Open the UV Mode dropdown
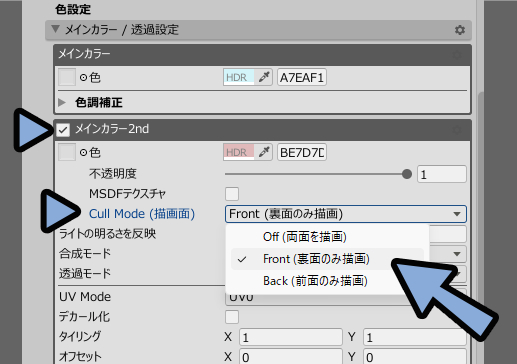Screen dimensions: 517x364 coord(346,297)
